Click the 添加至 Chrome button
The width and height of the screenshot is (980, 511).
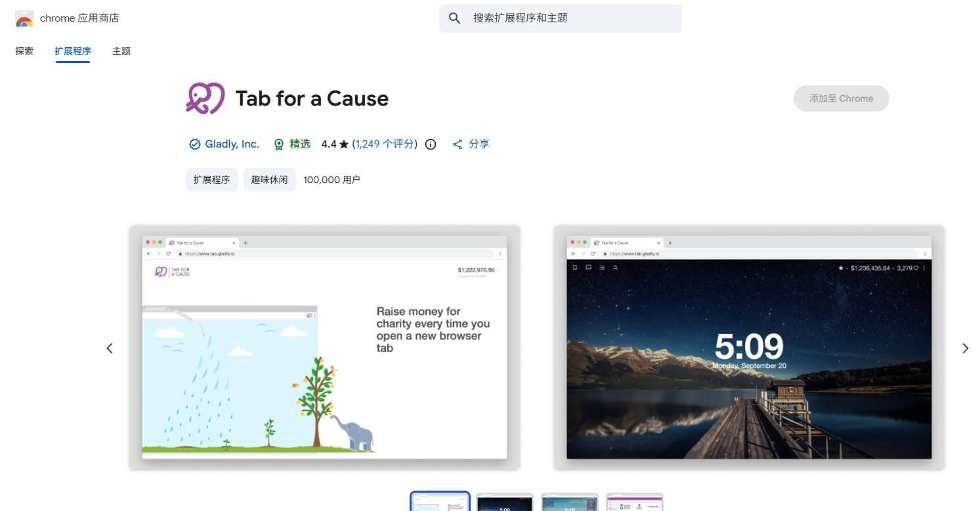click(841, 98)
